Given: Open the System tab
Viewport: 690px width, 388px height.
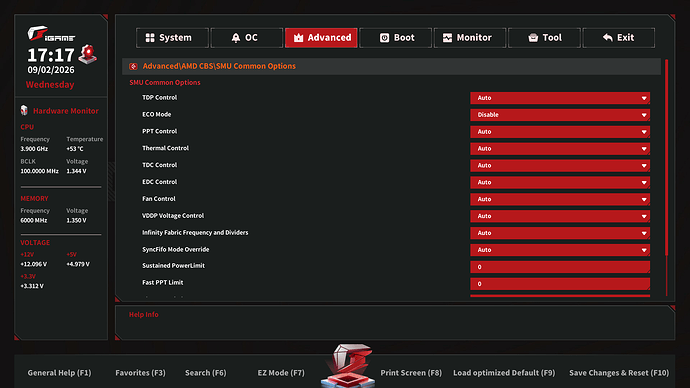Looking at the screenshot, I should pos(172,38).
